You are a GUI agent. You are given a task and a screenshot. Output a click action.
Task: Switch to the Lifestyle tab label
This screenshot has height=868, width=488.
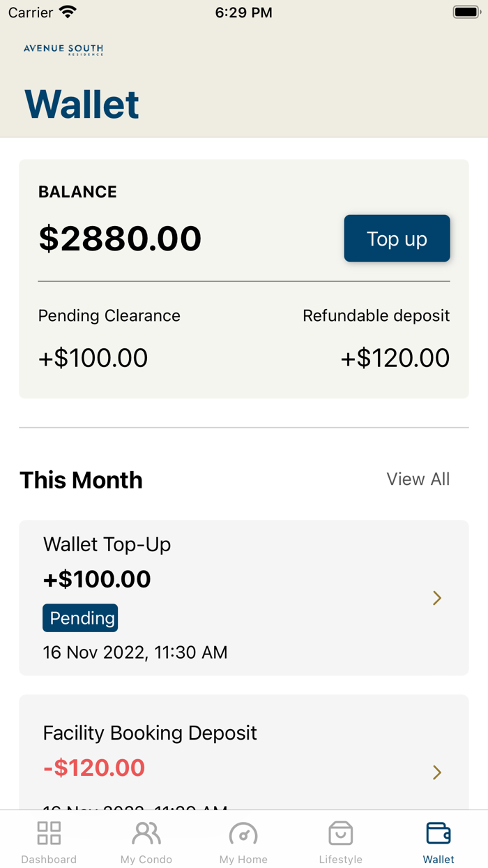point(341,860)
